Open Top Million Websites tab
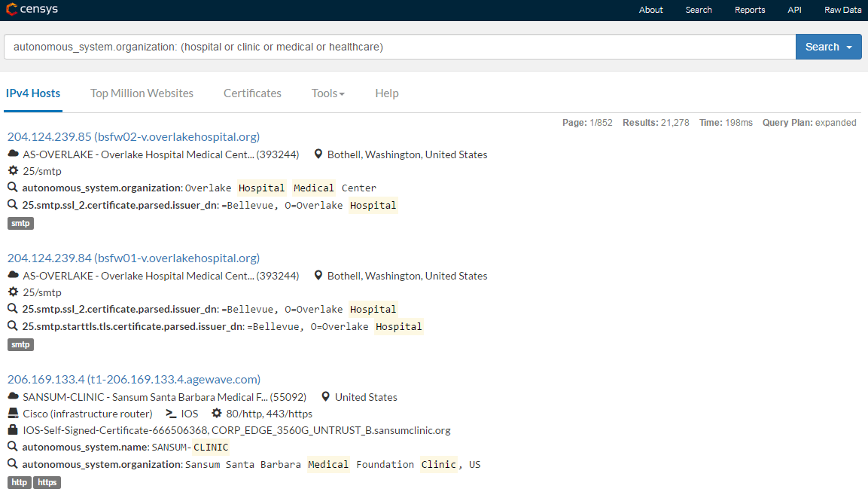868x495 pixels. tap(142, 93)
